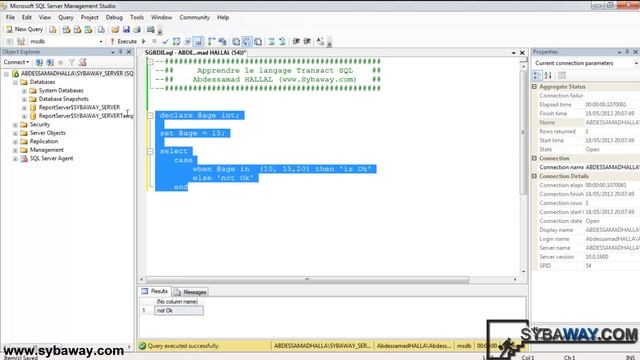Collapse the Connection Details category
This screenshot has height=360, width=640.
pos(534,176)
